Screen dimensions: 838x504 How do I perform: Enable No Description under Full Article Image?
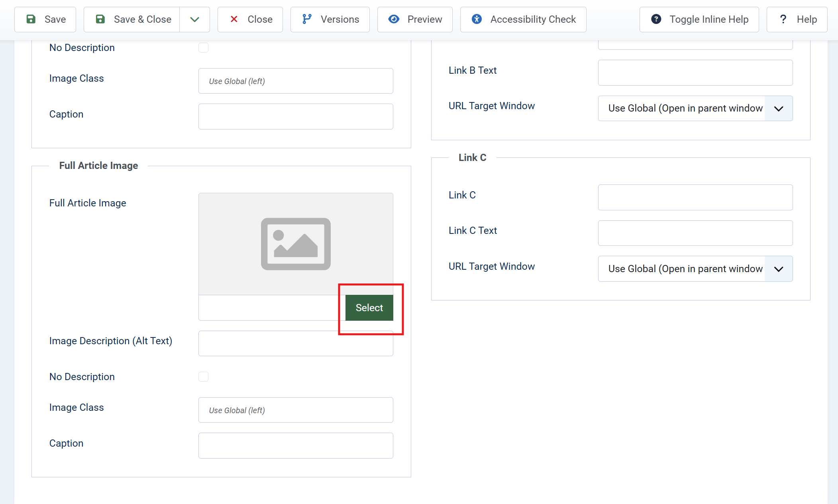point(204,377)
